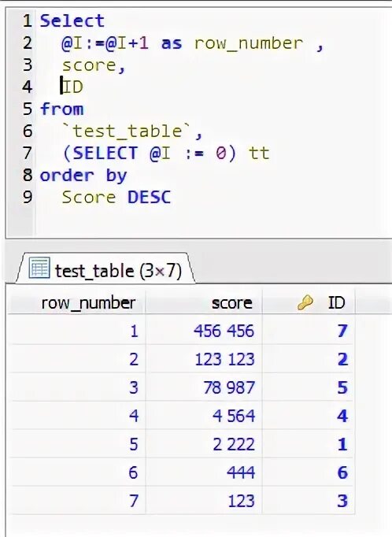Click the tt alias on line 7
The height and width of the screenshot is (537, 392).
pos(259,153)
